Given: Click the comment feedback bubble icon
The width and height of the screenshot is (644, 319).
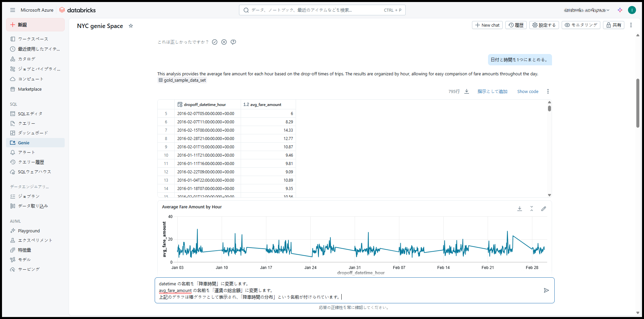Looking at the screenshot, I should (x=233, y=42).
